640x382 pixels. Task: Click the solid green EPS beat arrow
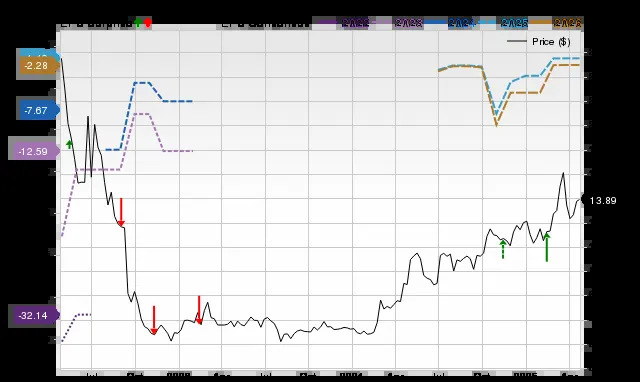(x=547, y=247)
